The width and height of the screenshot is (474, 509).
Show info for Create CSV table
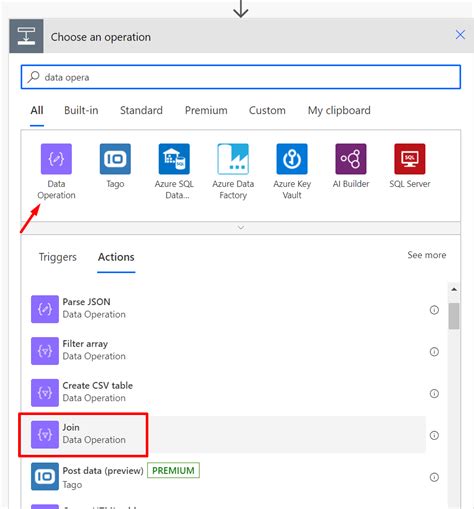(434, 394)
